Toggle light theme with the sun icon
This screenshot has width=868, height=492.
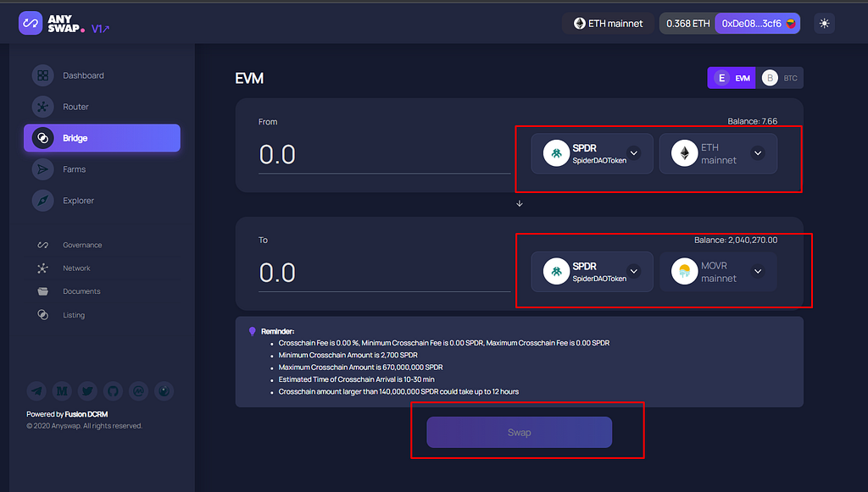824,23
